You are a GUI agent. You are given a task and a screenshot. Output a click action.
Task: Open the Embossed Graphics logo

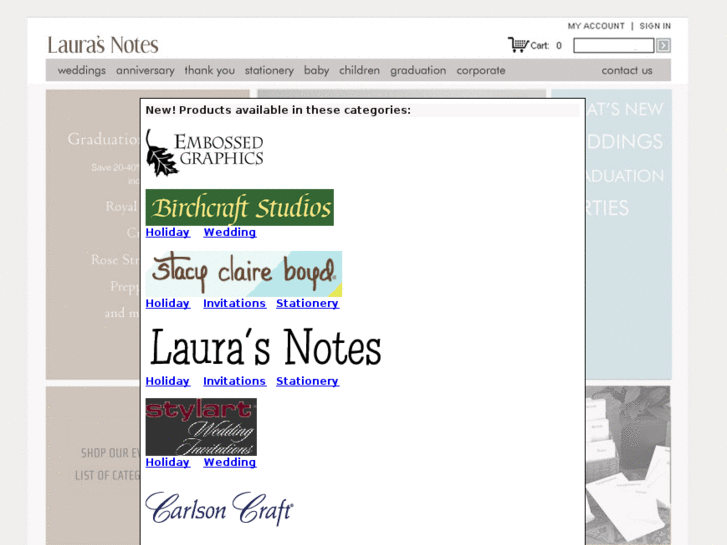click(x=204, y=153)
